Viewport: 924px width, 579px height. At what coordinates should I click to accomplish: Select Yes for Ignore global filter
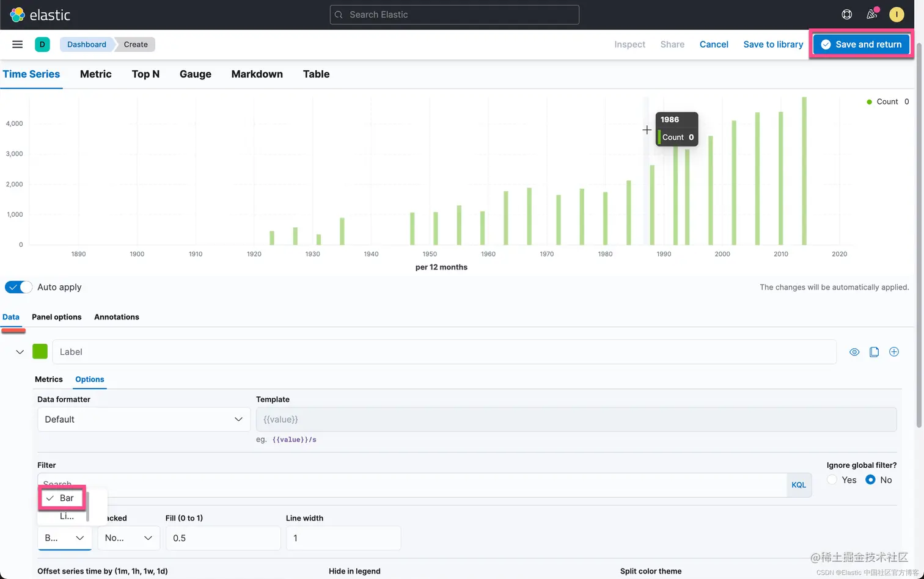click(x=832, y=480)
